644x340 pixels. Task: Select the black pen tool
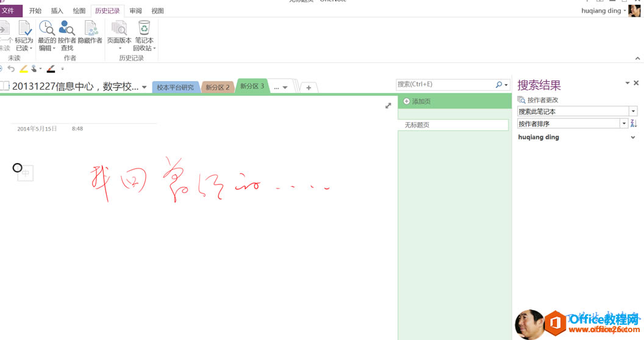[51, 68]
